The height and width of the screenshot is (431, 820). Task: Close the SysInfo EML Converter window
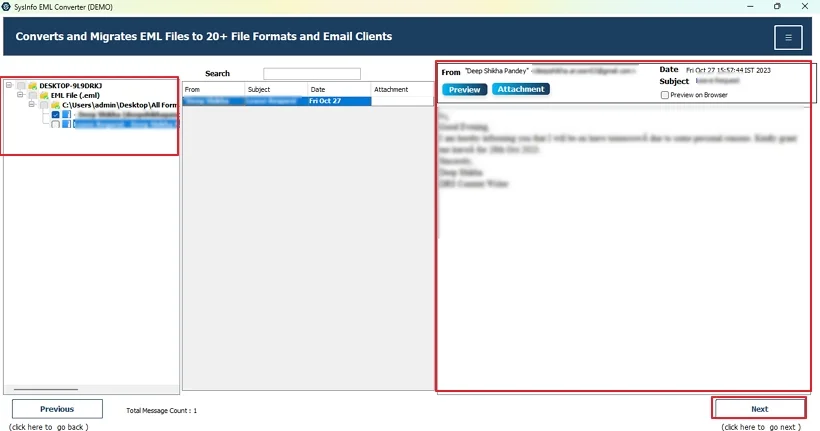coord(805,6)
